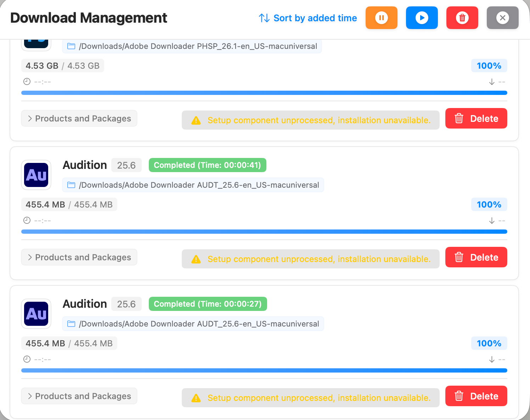
Task: Open the AUDT_25.6 folder path of the 00:00:41 download
Action: pos(198,185)
